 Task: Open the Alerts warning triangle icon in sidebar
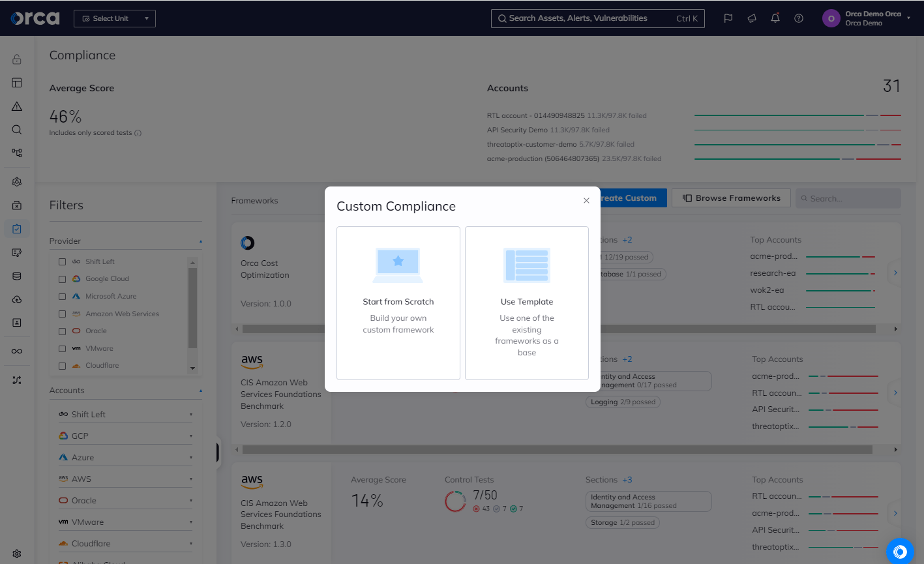[x=16, y=106]
